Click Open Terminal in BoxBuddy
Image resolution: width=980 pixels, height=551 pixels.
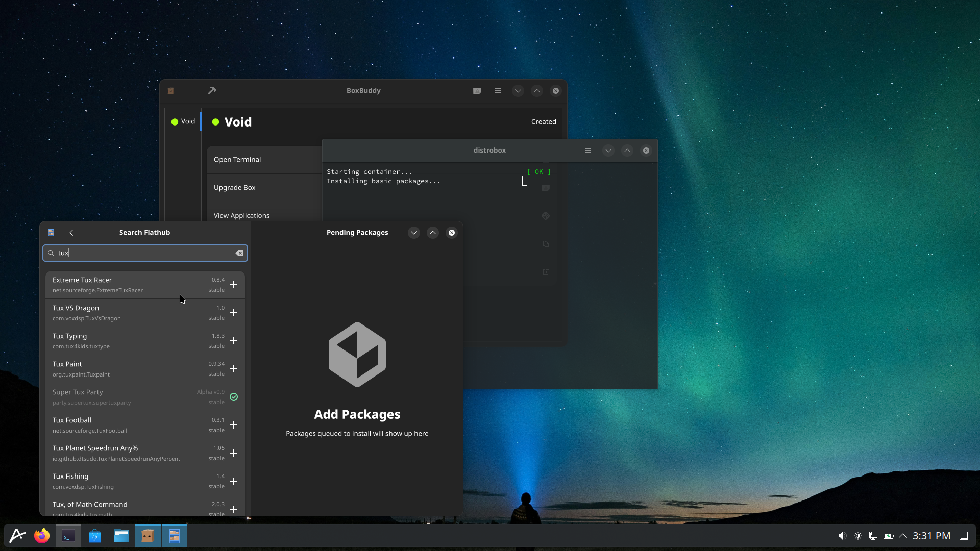[264, 160]
